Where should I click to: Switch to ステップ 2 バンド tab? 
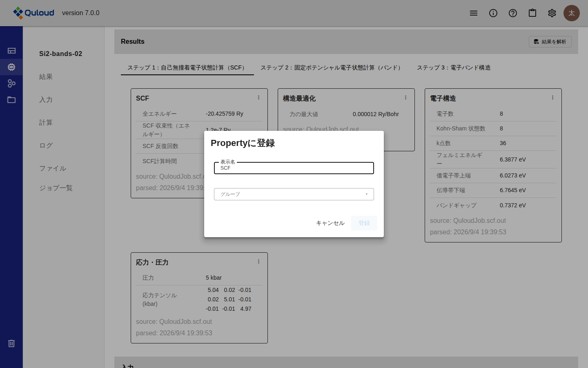point(332,67)
